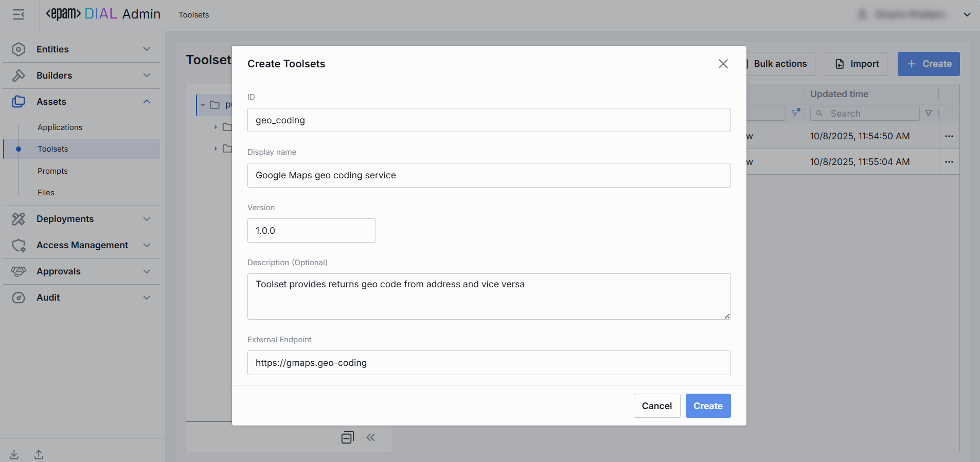This screenshot has height=462, width=980.
Task: Click the double-chevron collapse panel icon
Action: [370, 437]
